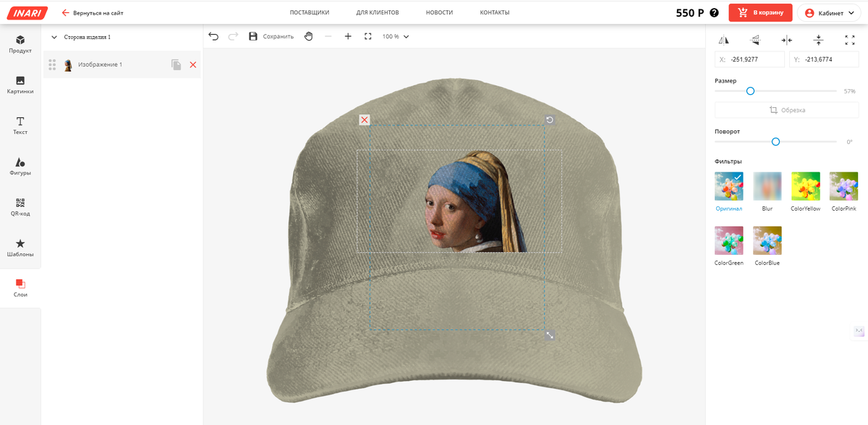The image size is (868, 425).
Task: Select the Слои layers panel
Action: (20, 288)
